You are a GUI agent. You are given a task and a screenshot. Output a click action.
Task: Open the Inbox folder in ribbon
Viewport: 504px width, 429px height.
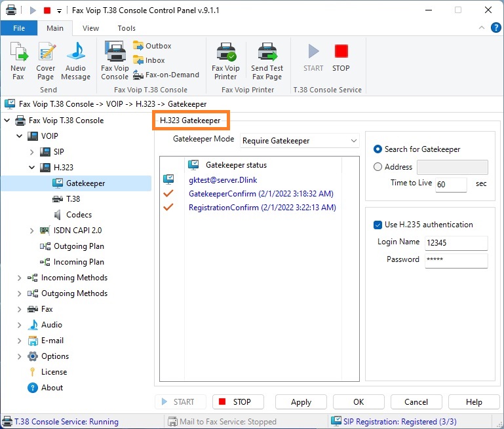pyautogui.click(x=149, y=60)
